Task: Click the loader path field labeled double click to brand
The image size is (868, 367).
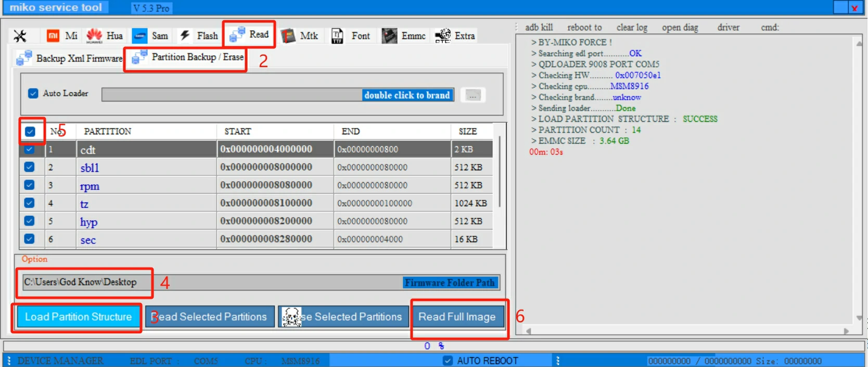Action: click(278, 95)
